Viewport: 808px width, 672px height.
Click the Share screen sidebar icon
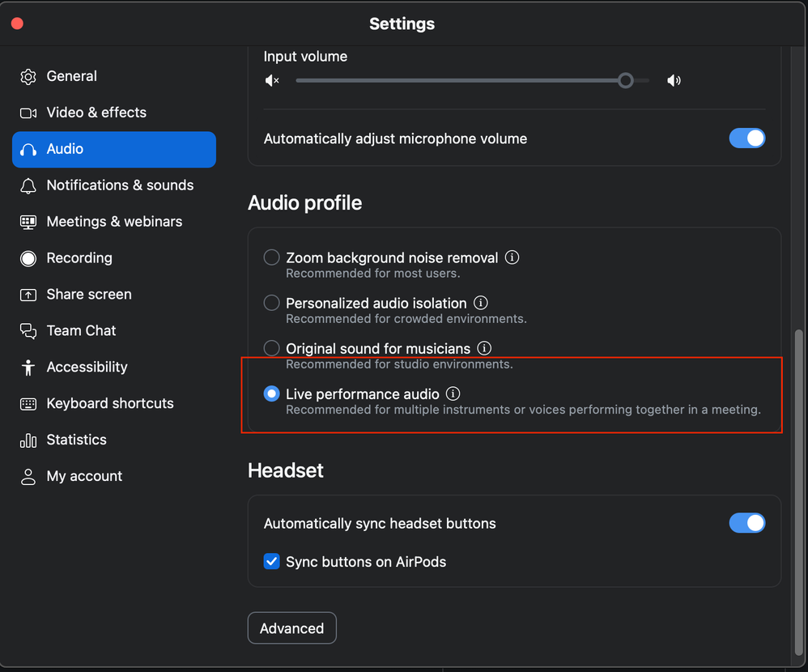click(x=28, y=295)
